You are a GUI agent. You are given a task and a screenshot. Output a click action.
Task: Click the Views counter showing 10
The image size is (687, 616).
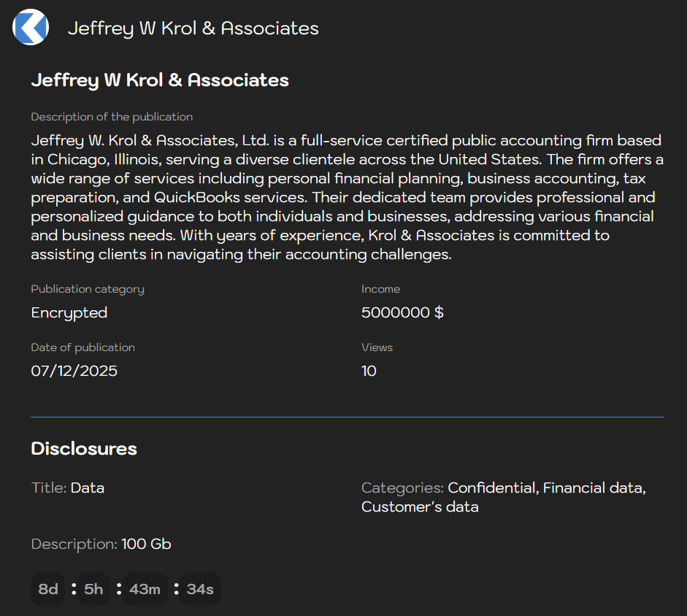coord(369,371)
